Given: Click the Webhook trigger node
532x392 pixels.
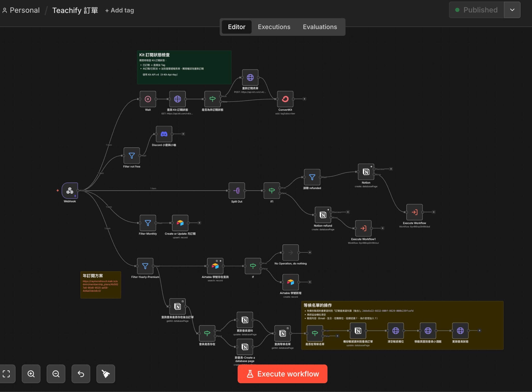Looking at the screenshot, I should (x=70, y=191).
